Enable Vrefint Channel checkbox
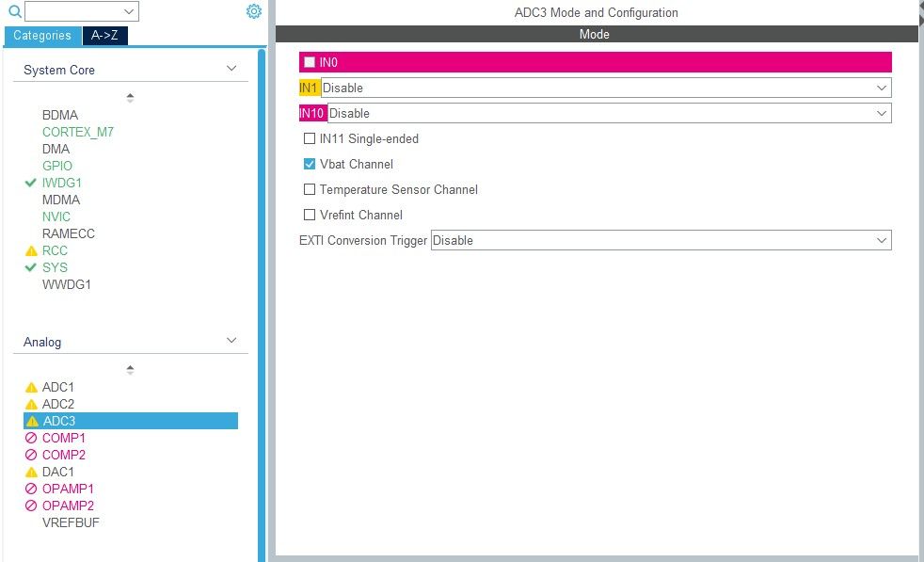 tap(310, 215)
